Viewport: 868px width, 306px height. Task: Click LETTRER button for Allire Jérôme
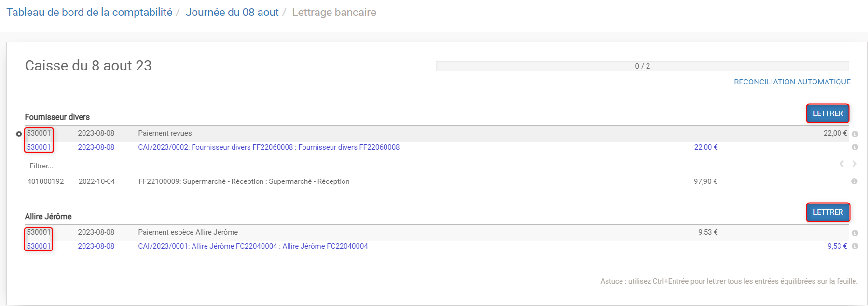(x=827, y=212)
